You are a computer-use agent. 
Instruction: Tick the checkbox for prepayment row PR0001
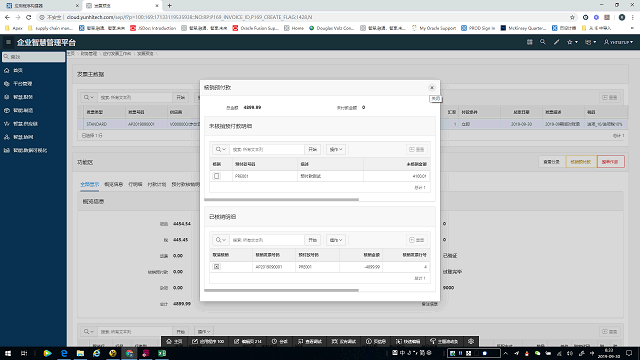217,176
